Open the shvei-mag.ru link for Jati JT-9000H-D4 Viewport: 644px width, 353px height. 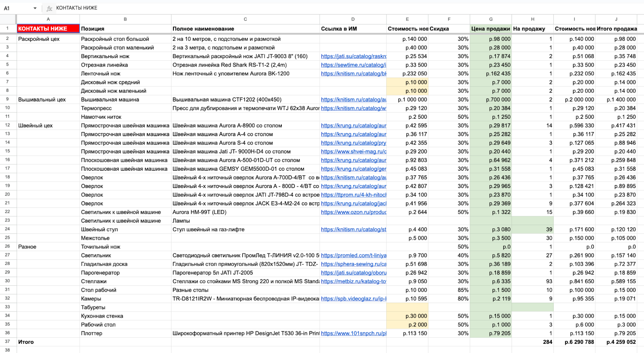353,151
